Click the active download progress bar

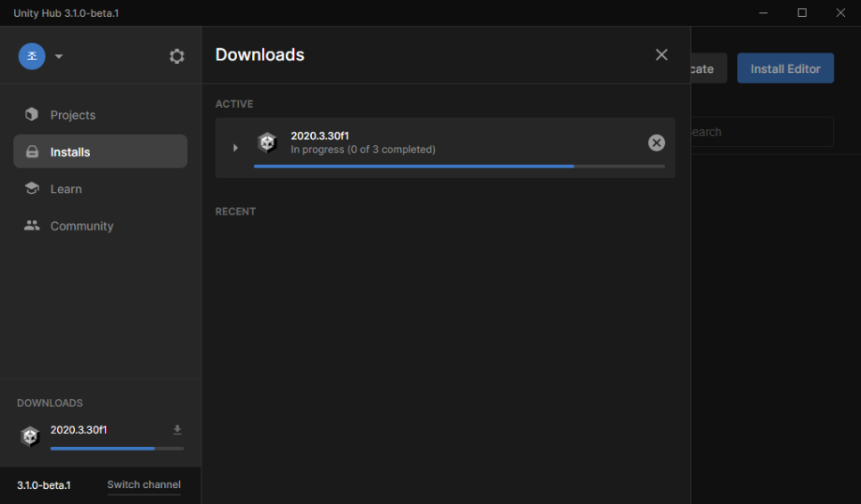[459, 167]
